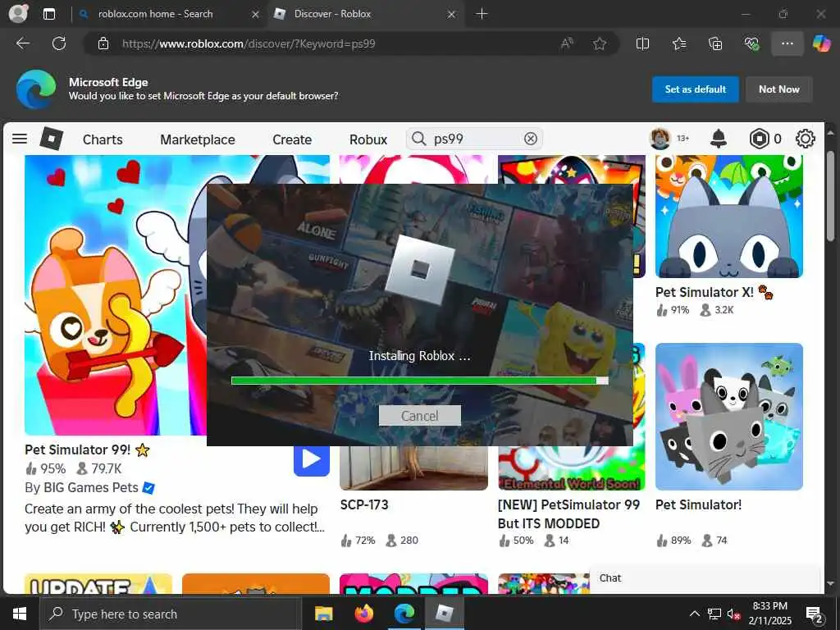
Task: View site information lock icon
Action: coord(103,43)
